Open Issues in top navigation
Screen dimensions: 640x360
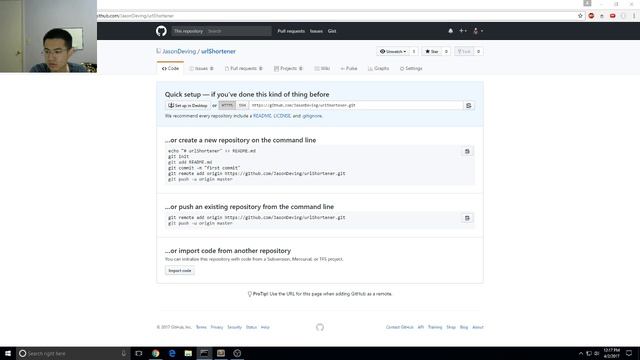[x=316, y=31]
